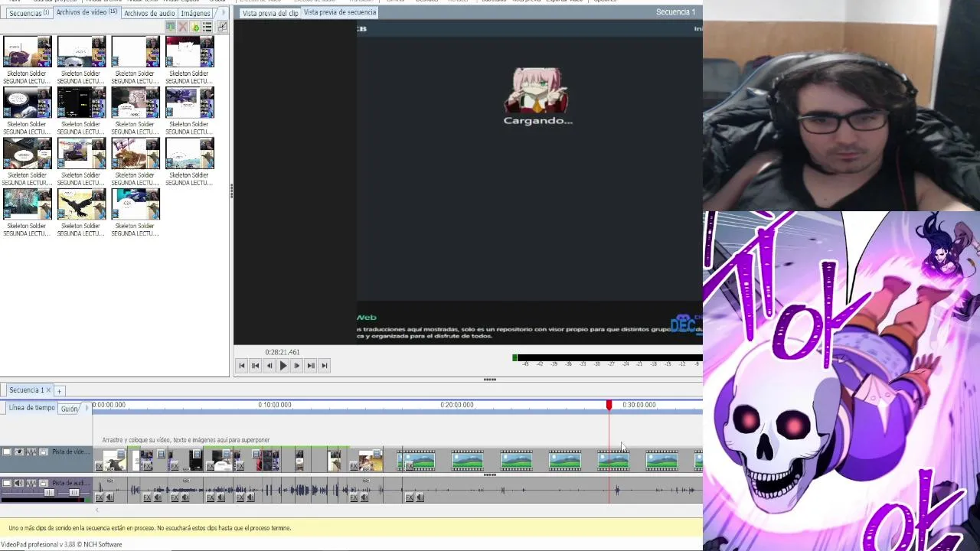Open the Secuencias tab

28,13
